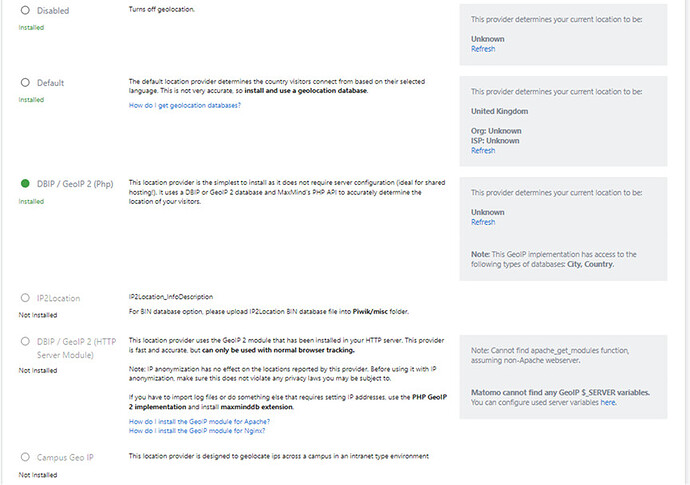Image resolution: width=690 pixels, height=485 pixels.
Task: Open 'How do I install the GeoIP module for Nginx?'
Action: pos(197,431)
